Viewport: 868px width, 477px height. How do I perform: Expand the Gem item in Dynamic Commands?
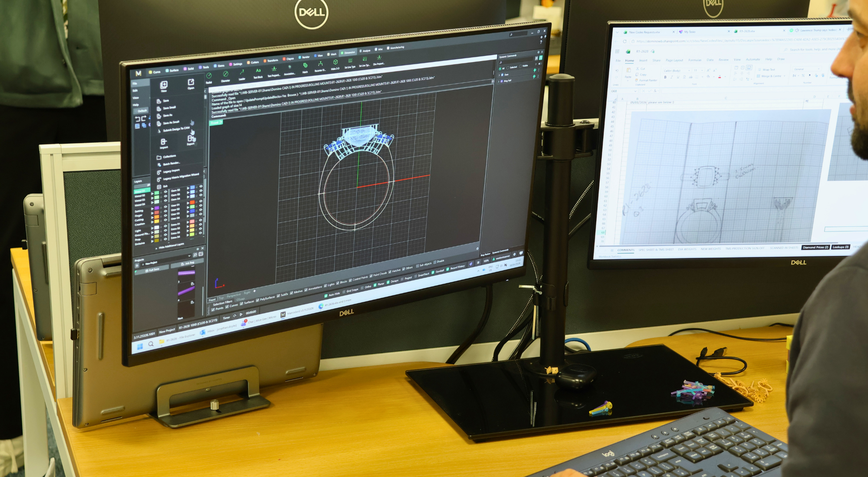[499, 75]
